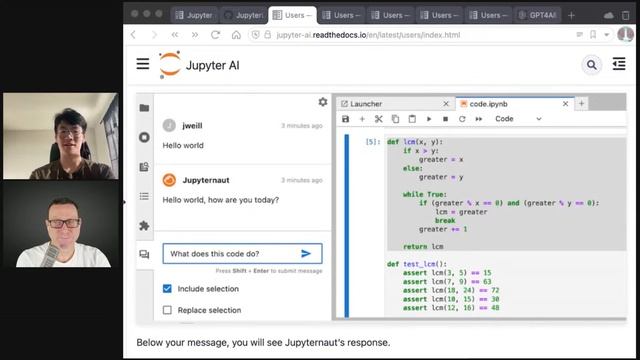Expand browser bookmark dropdown arrow
The width and height of the screenshot is (640, 360).
coord(607,35)
